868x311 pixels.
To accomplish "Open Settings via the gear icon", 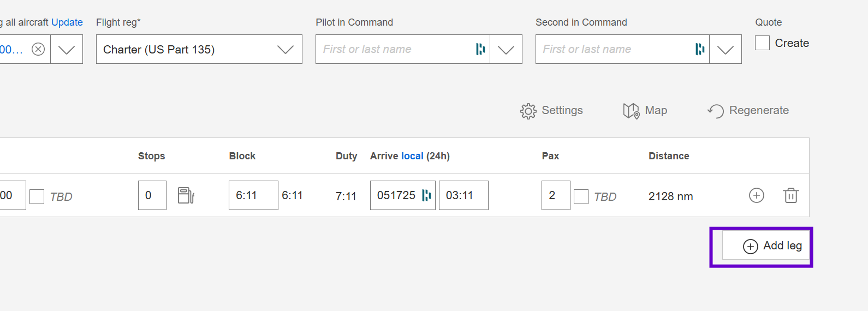I will click(x=528, y=111).
